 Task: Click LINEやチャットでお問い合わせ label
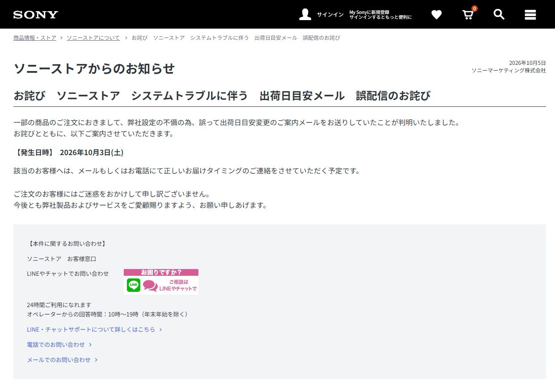point(68,273)
